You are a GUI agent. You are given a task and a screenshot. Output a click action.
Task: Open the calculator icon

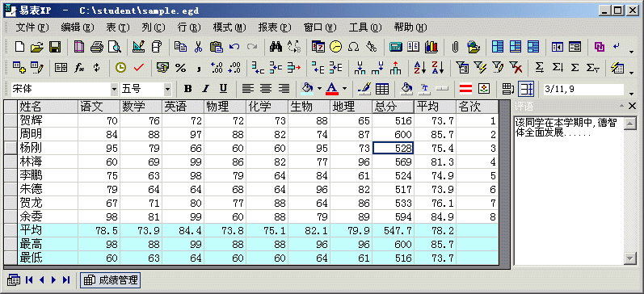click(395, 47)
